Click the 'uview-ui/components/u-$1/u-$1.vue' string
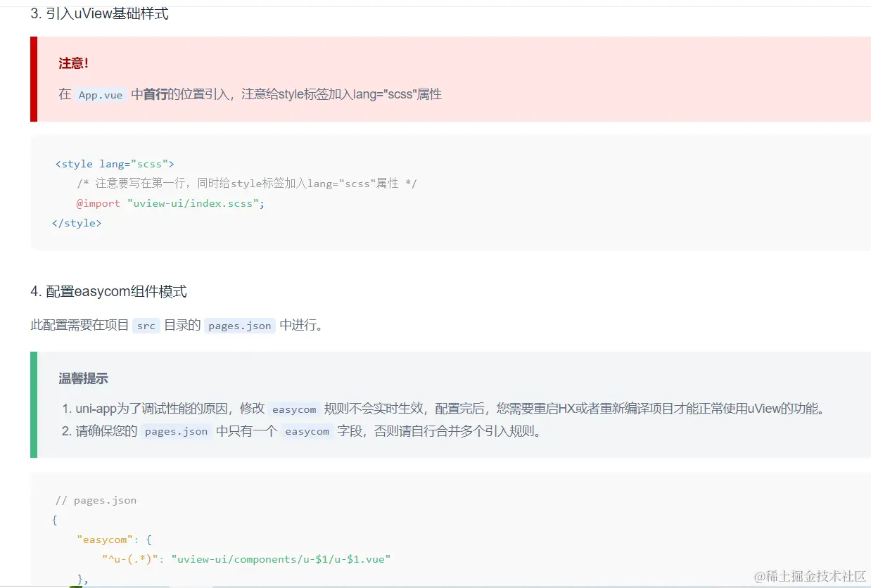This screenshot has height=588, width=871. (281, 559)
